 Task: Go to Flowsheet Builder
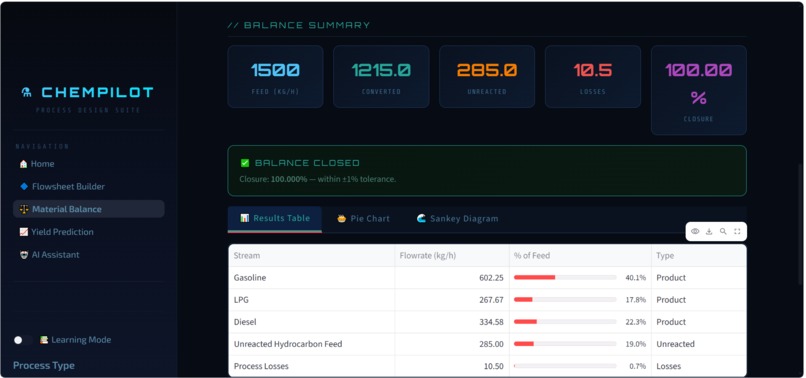pyautogui.click(x=88, y=186)
